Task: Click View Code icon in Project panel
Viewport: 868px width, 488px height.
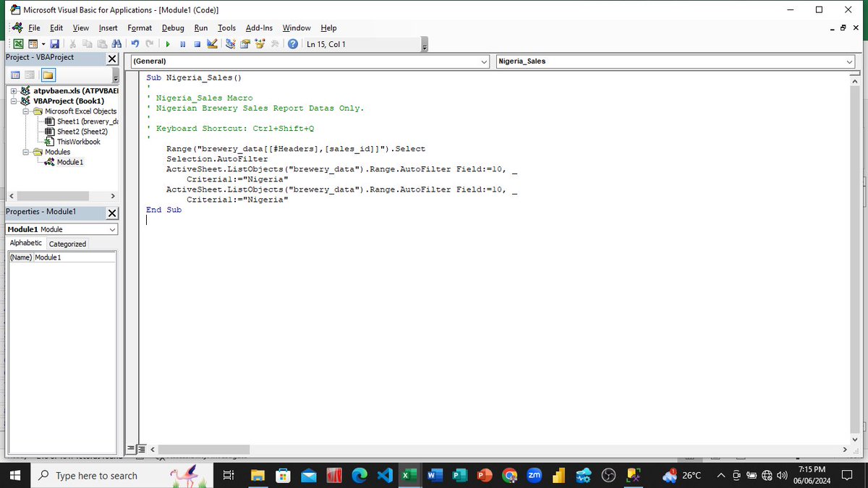Action: click(x=15, y=75)
